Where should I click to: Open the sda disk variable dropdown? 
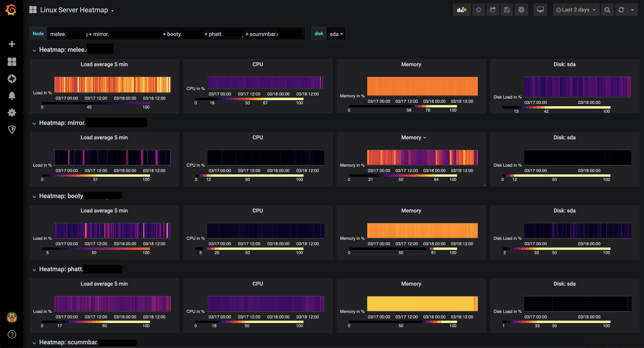[x=336, y=34]
